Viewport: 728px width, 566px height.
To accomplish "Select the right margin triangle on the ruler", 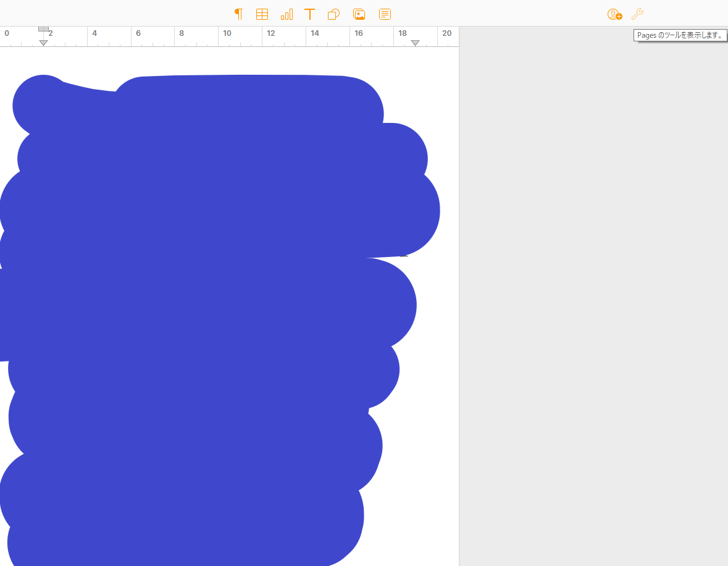I will coord(416,43).
